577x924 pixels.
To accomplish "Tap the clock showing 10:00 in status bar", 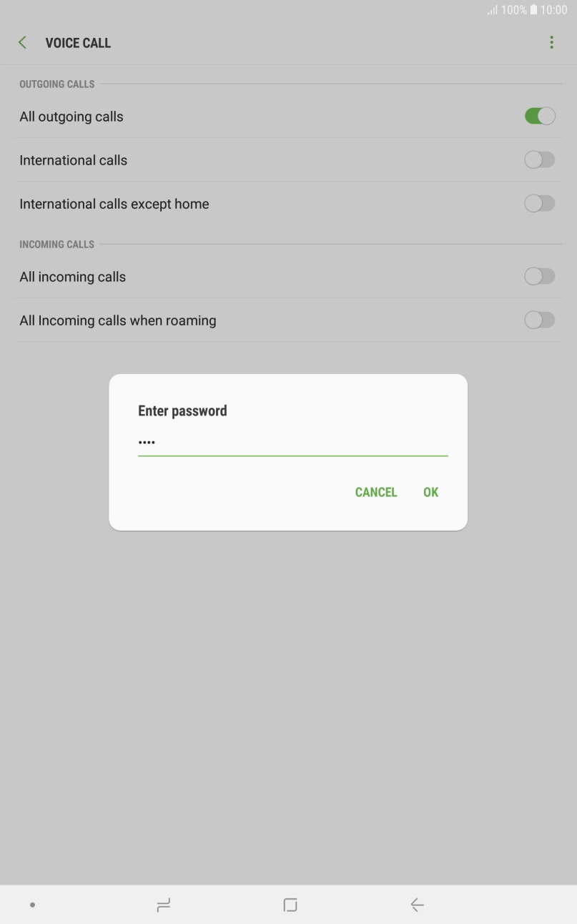I will pos(556,10).
